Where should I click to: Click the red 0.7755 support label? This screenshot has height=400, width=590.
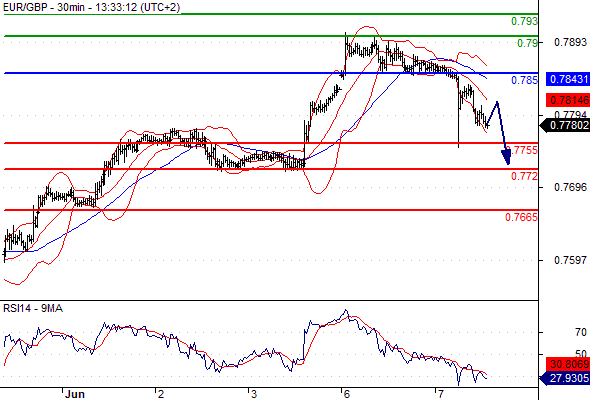tap(522, 150)
